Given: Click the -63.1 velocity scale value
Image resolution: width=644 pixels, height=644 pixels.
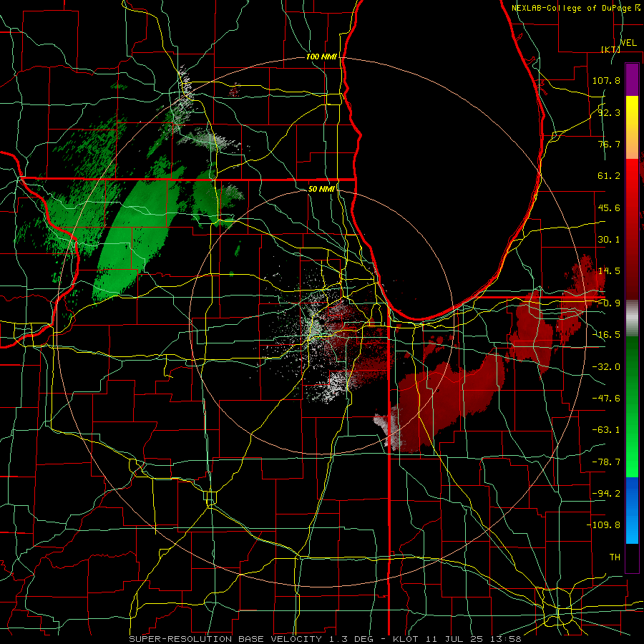Looking at the screenshot, I should (606, 430).
